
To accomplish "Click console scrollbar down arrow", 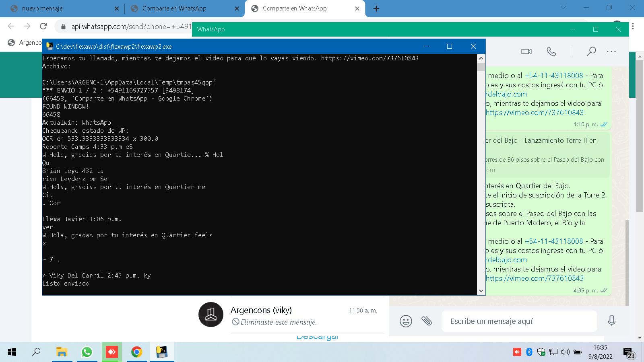I will click(481, 291).
